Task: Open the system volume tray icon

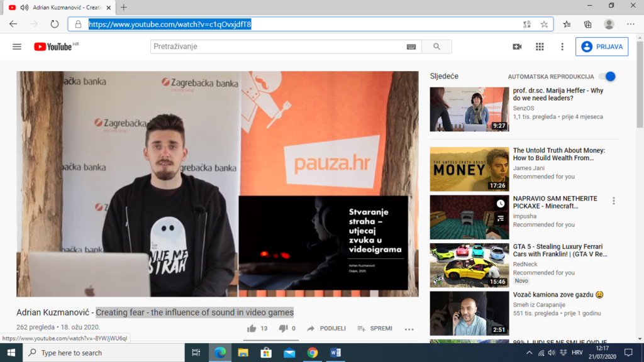Action: [552, 353]
